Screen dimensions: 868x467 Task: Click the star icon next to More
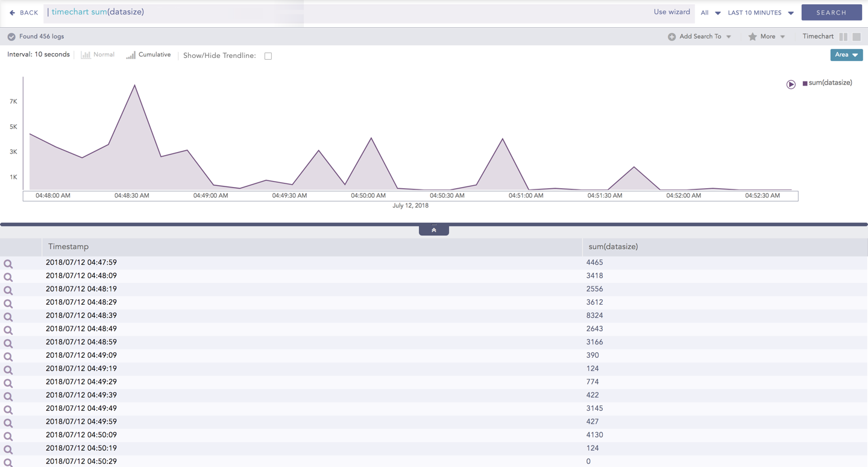[752, 37]
